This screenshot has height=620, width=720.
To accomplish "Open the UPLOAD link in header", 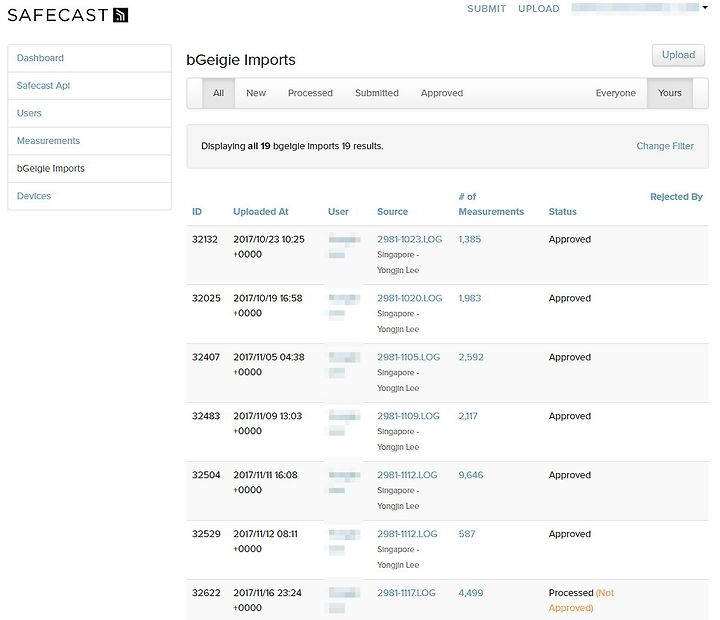I will coord(539,9).
